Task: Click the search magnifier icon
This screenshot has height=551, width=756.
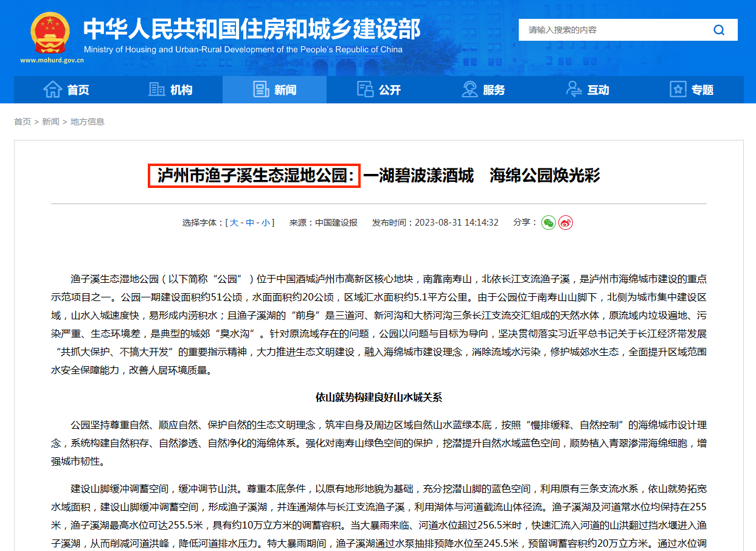Action: coord(719,30)
